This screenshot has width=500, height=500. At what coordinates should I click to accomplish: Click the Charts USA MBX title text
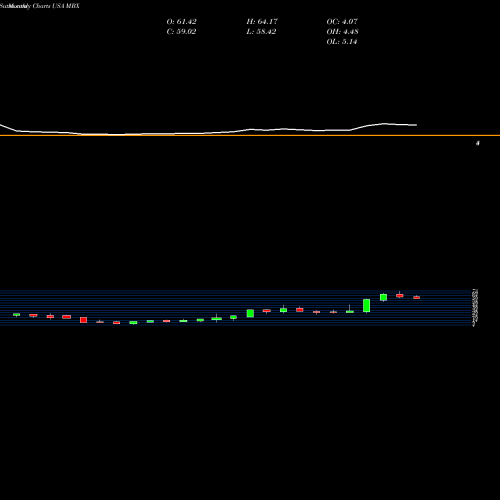(56, 6)
